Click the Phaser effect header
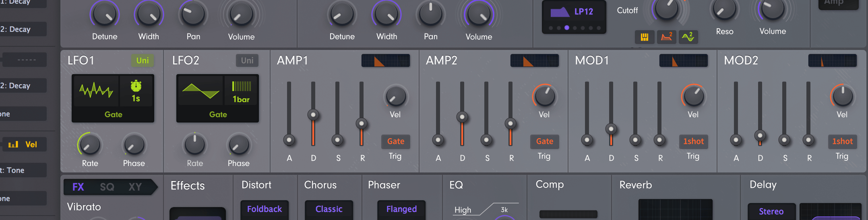 (384, 185)
